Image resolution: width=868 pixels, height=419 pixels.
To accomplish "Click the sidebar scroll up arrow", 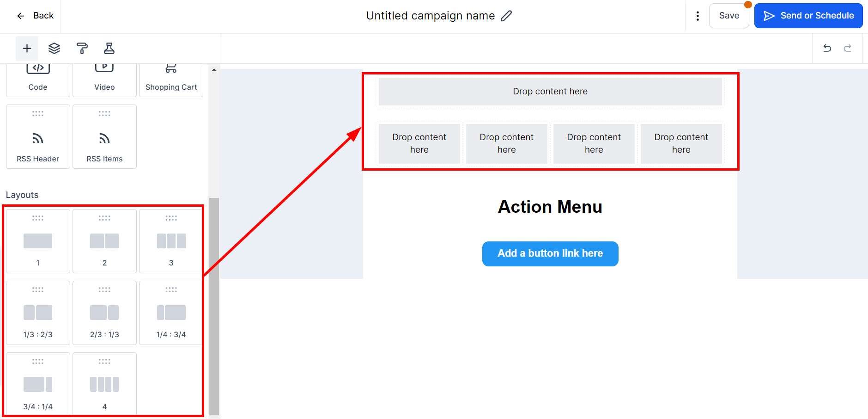I will pos(214,70).
